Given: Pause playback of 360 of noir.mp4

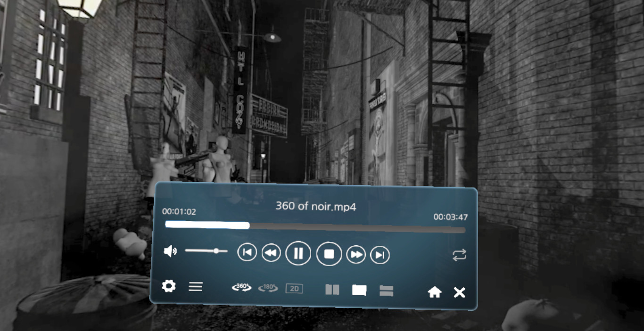Looking at the screenshot, I should [298, 253].
